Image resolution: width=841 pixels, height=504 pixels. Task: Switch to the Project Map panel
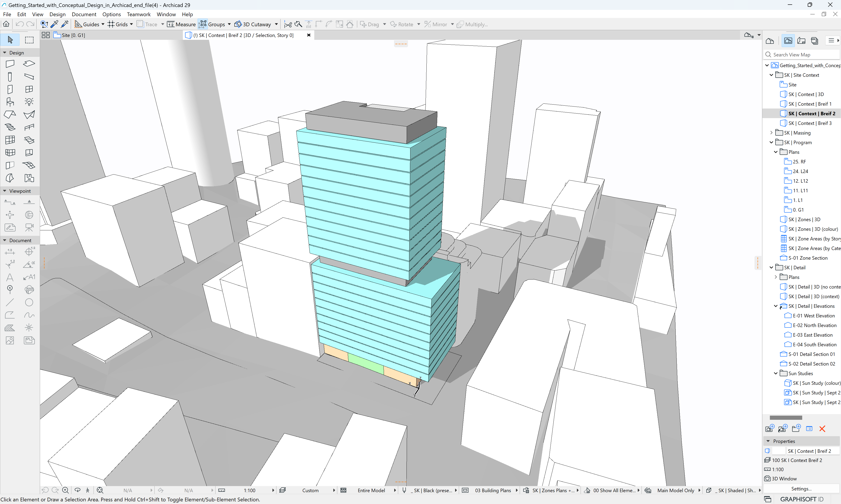point(770,40)
